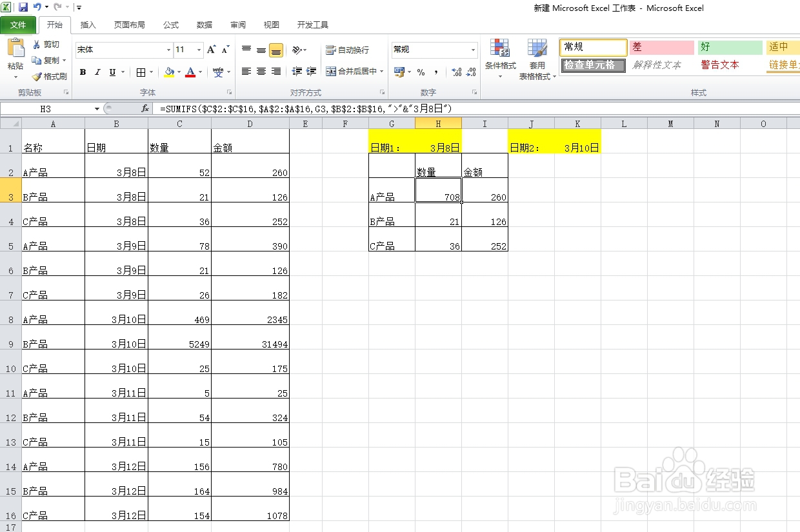
Task: Click the accounting currency format icon
Action: (x=399, y=72)
